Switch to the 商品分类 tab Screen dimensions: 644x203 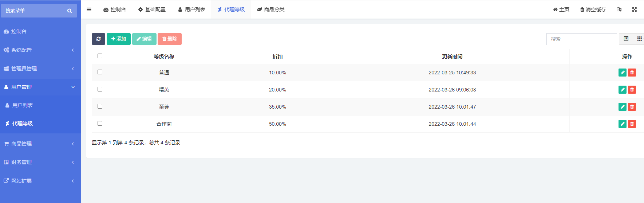[270, 9]
